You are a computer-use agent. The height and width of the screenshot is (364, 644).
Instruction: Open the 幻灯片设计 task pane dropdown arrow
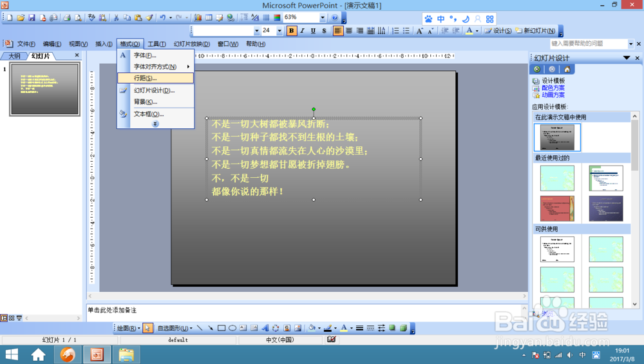(x=627, y=58)
